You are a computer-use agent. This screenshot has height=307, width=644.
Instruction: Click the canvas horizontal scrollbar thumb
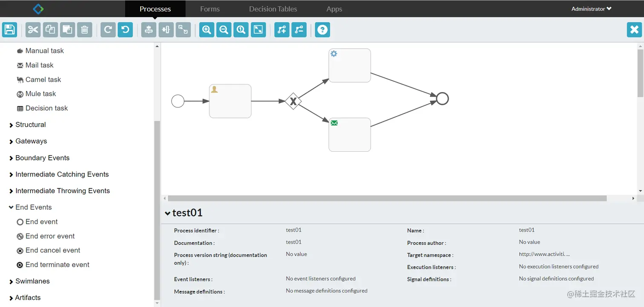(387, 198)
